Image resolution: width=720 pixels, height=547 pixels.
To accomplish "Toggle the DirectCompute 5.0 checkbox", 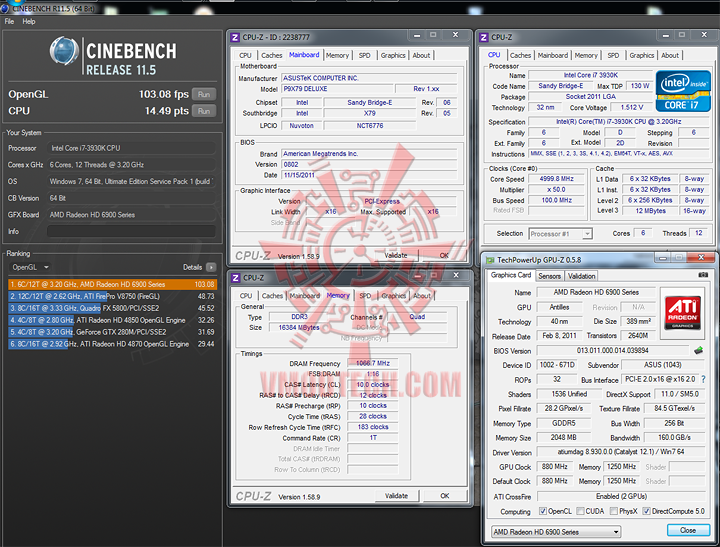I will pyautogui.click(x=647, y=511).
